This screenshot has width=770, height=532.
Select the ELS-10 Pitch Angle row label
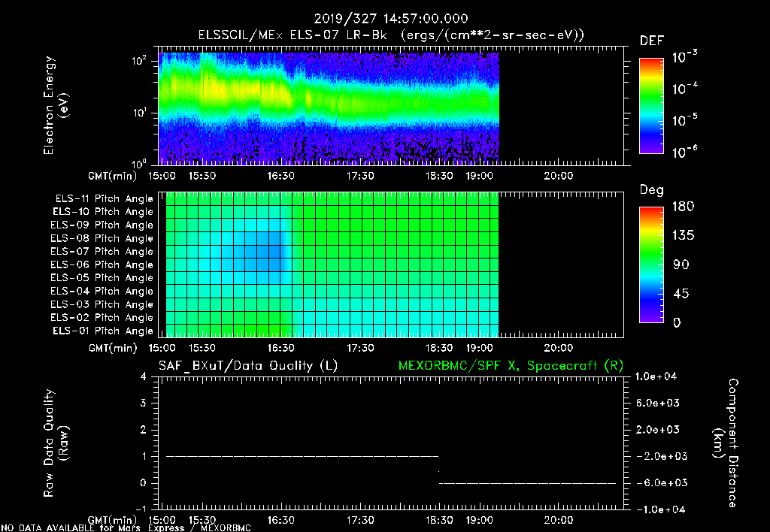click(x=103, y=212)
